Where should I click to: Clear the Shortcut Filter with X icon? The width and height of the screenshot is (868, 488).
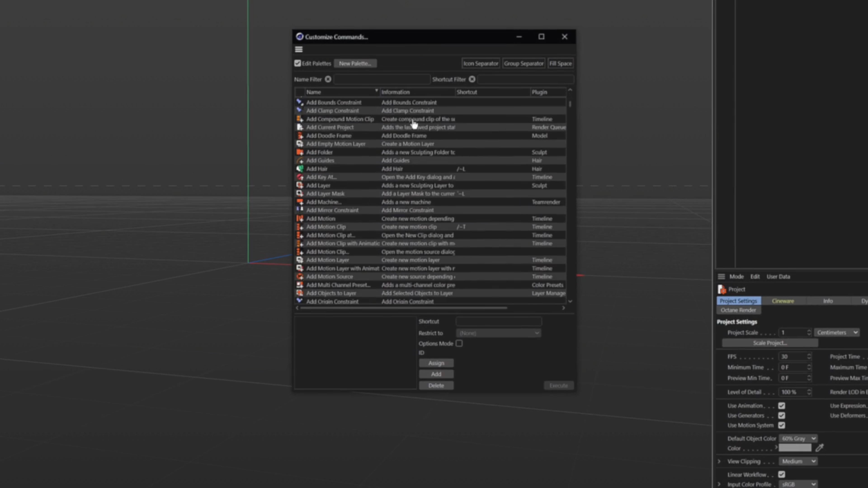tap(472, 79)
